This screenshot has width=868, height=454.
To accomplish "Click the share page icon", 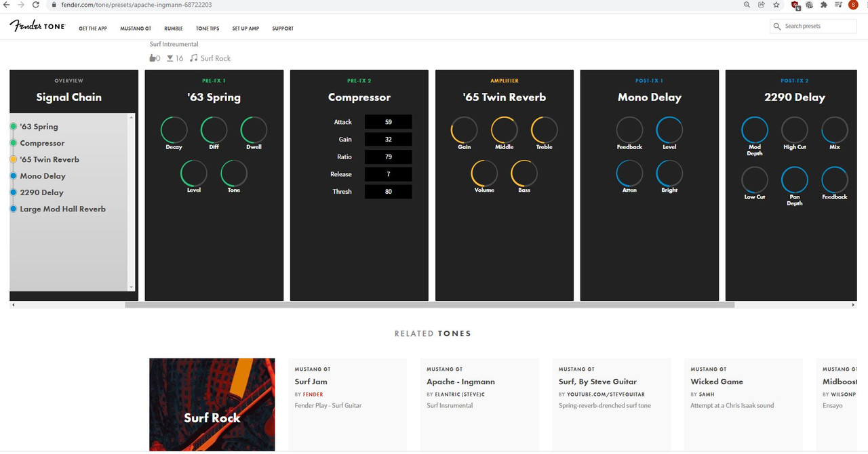I will click(x=762, y=5).
